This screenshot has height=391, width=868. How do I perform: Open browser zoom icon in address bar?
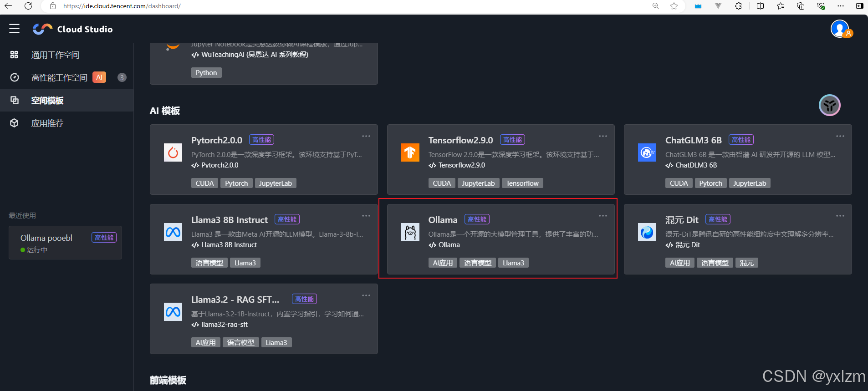pos(656,6)
